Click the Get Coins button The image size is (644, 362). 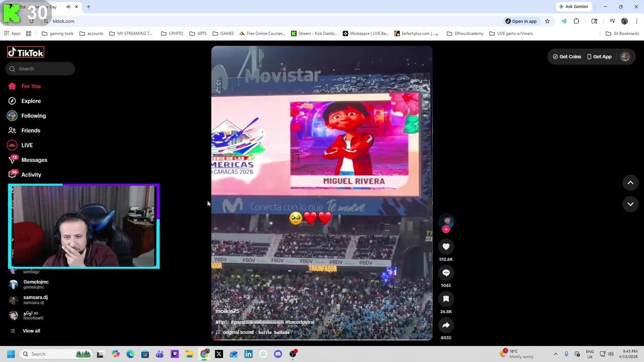[567, 57]
